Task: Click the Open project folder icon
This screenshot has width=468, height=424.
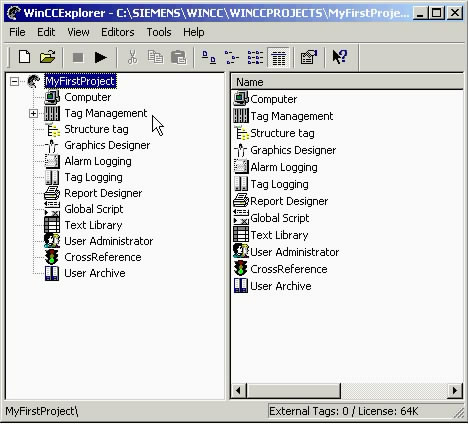Action: click(x=47, y=57)
